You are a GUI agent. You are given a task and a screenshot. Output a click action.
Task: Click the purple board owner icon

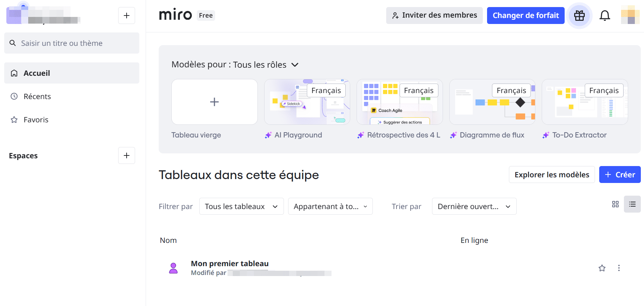[x=173, y=268]
